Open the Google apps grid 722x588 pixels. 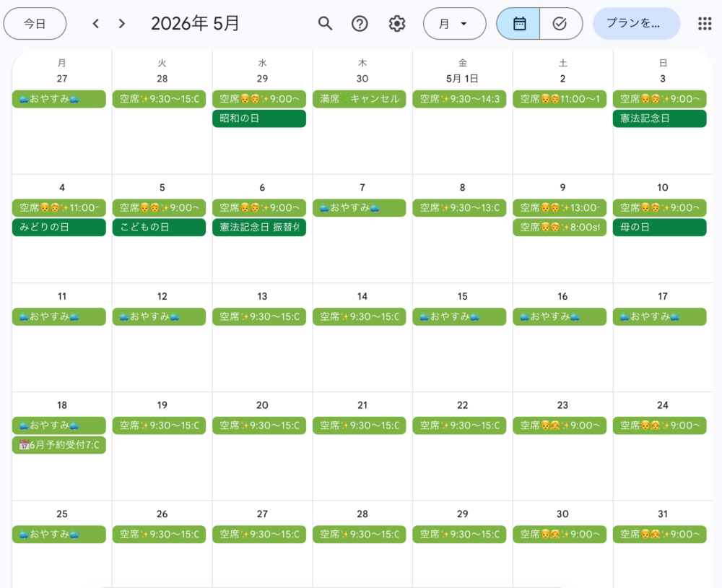705,24
